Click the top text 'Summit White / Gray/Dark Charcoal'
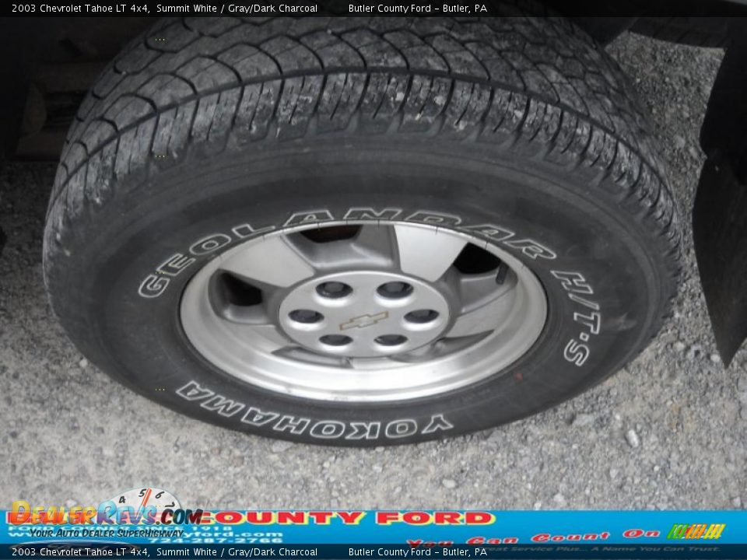This screenshot has height=560, width=747. [x=237, y=8]
